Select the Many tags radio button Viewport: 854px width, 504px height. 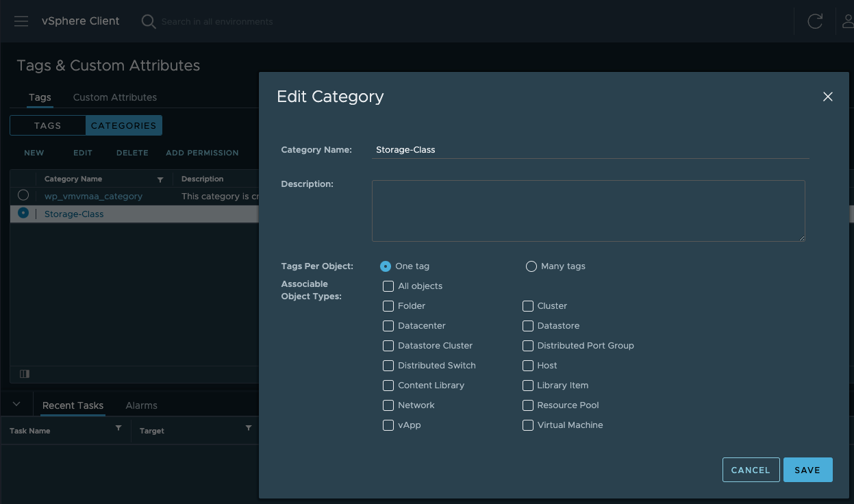click(531, 266)
